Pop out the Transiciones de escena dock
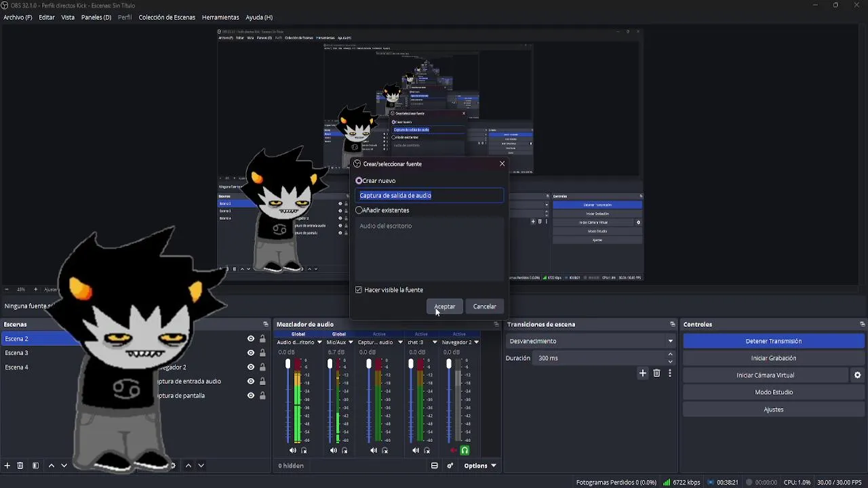The width and height of the screenshot is (868, 488). point(673,324)
